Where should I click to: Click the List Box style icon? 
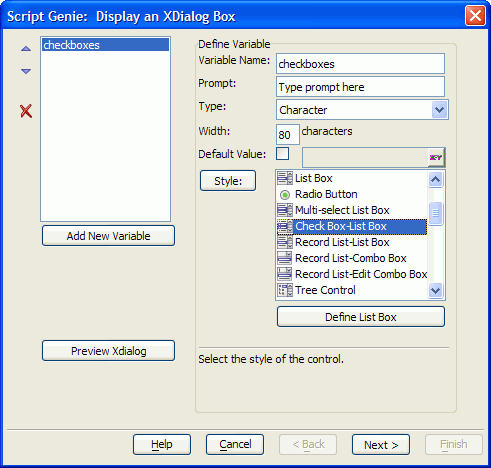285,178
